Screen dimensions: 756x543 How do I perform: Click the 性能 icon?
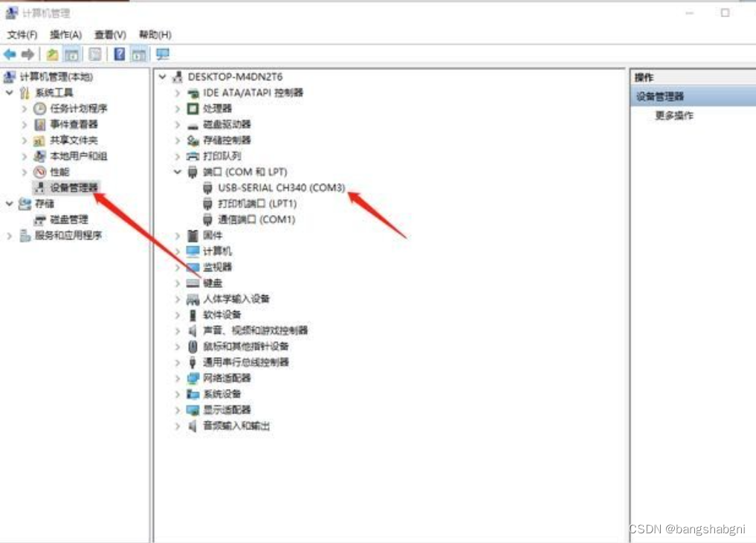(39, 172)
